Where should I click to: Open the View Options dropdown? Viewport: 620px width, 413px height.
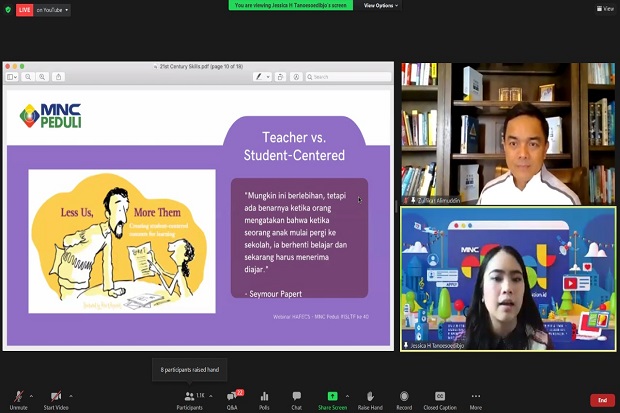[x=381, y=6]
